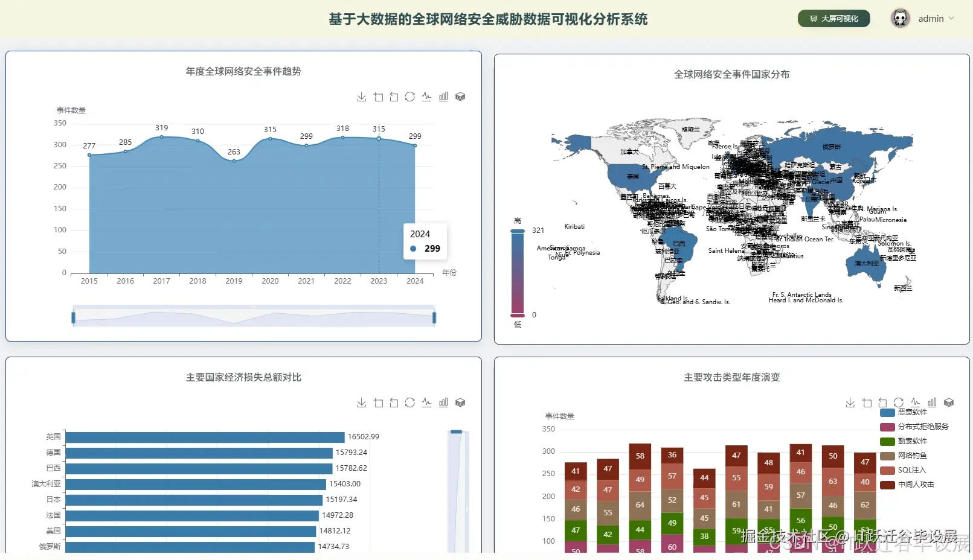The width and height of the screenshot is (973, 560).
Task: Undo area zoom on economic loss chart
Action: tap(394, 402)
